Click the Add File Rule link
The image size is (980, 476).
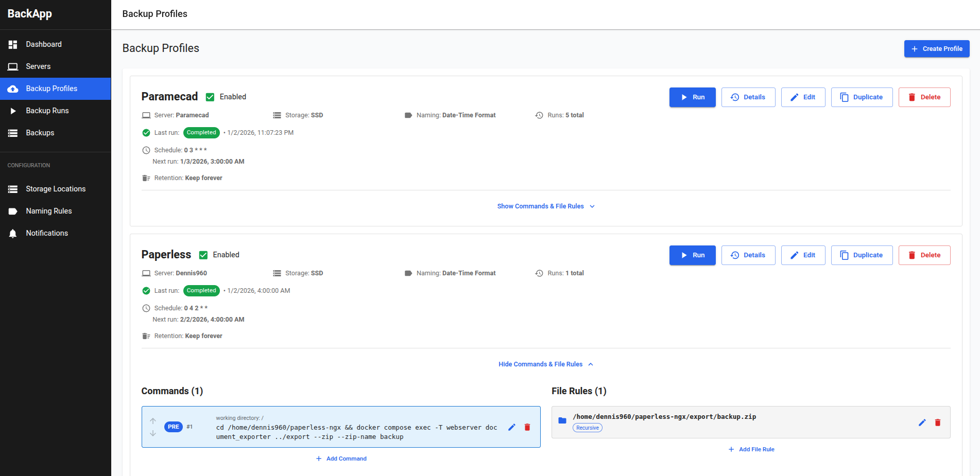751,449
